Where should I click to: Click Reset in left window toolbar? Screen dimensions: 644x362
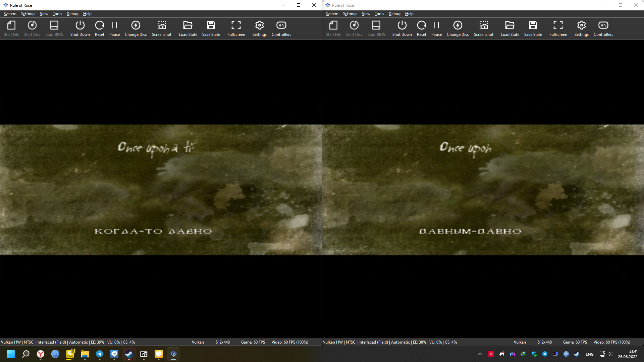pyautogui.click(x=100, y=29)
